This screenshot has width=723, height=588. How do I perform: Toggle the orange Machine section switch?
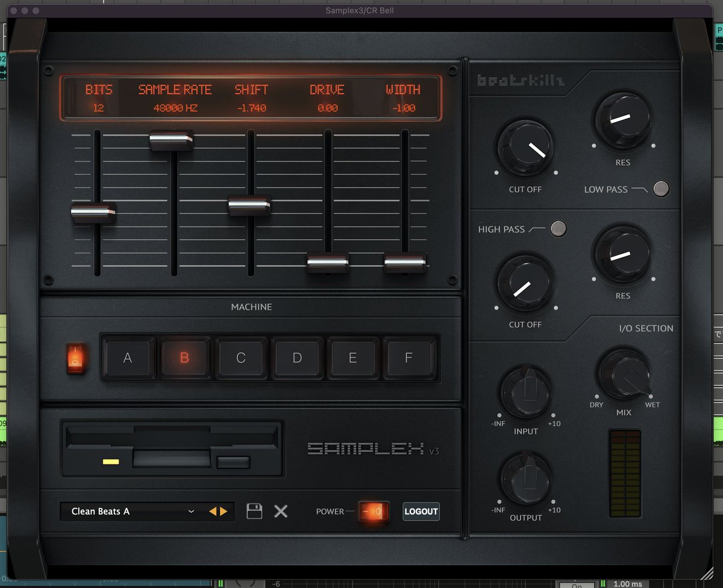pos(75,358)
